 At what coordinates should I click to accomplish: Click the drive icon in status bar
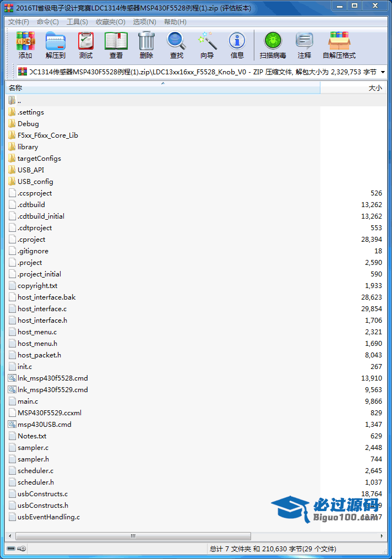(x=11, y=549)
